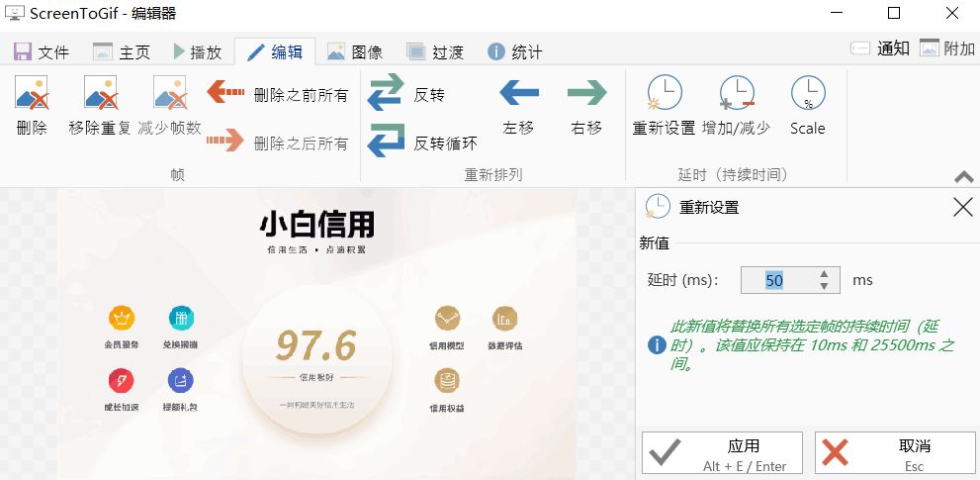The height and width of the screenshot is (480, 980).
Task: Move frame left with 左移 arrow
Action: 519,93
